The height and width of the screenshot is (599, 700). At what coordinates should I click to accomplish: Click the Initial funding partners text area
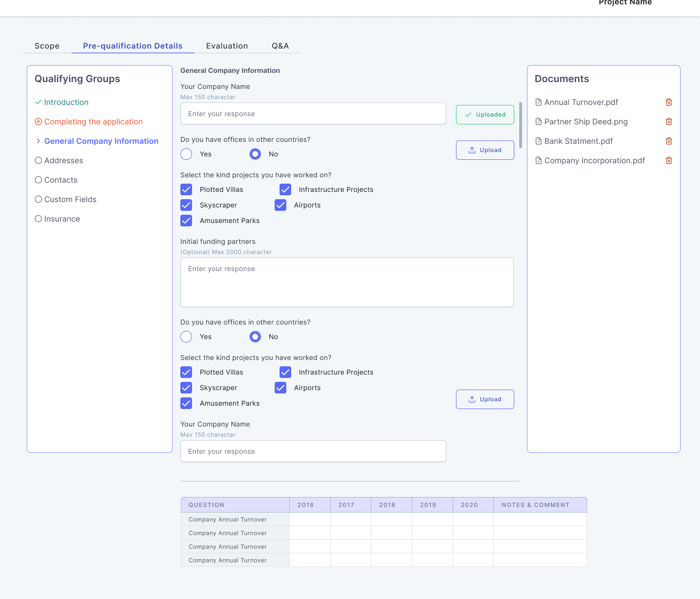pos(347,282)
